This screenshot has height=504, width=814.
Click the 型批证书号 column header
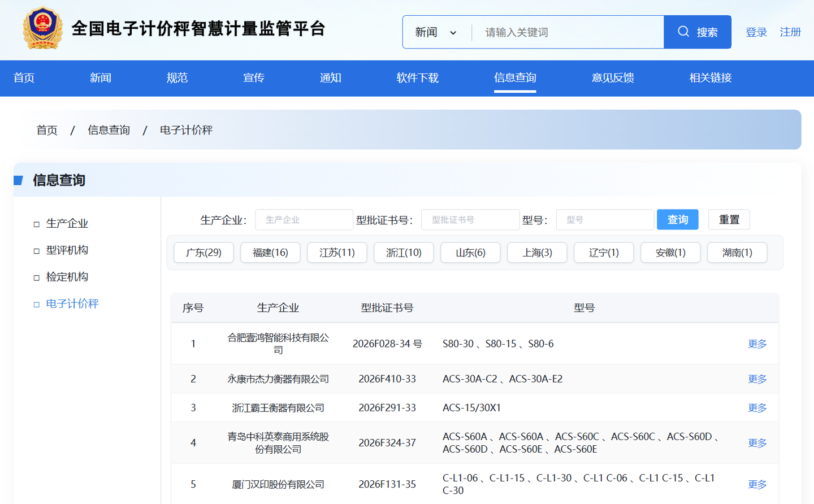point(387,308)
